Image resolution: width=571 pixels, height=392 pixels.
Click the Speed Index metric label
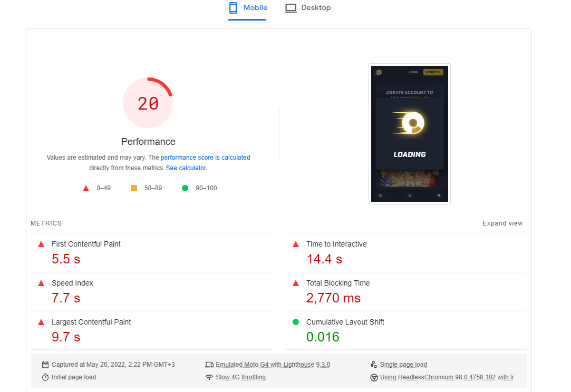(x=72, y=283)
